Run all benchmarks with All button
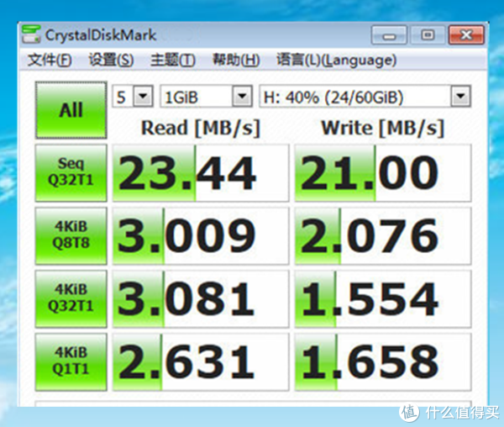Screen dimensions: 504x427 (x=71, y=110)
